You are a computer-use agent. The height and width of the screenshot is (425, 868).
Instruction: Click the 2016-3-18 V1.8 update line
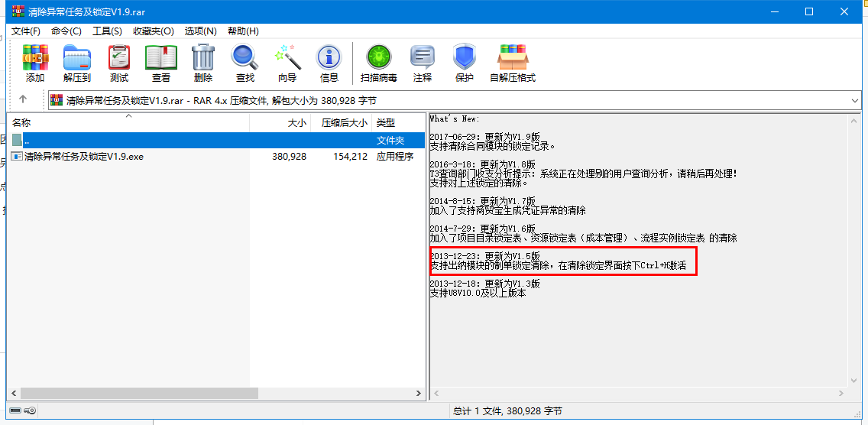[x=482, y=164]
